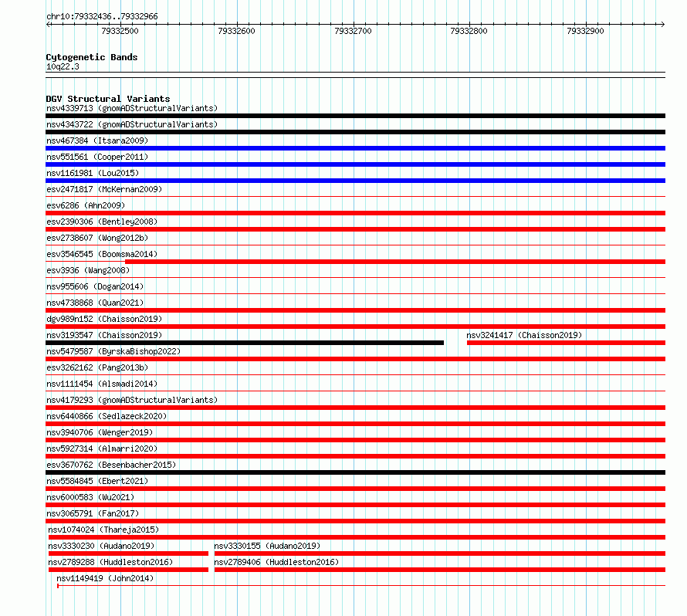Click the short red bar under nsv3330230

pos(128,553)
